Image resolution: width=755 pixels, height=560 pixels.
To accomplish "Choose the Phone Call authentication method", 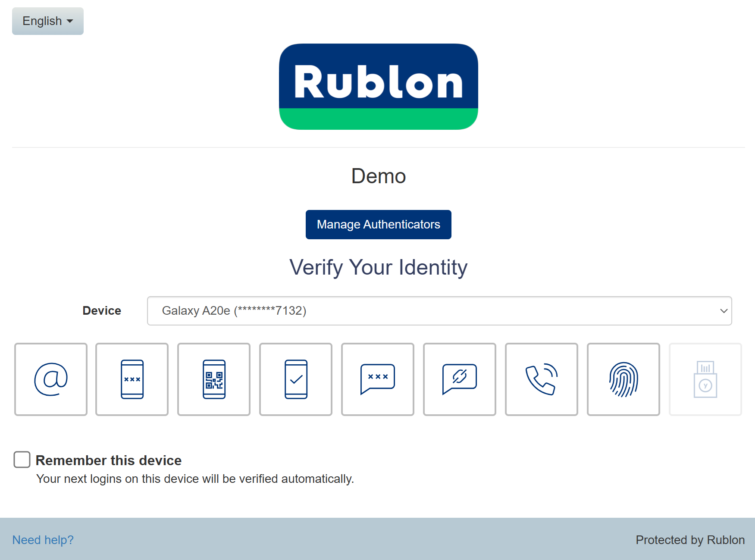I will (x=542, y=379).
